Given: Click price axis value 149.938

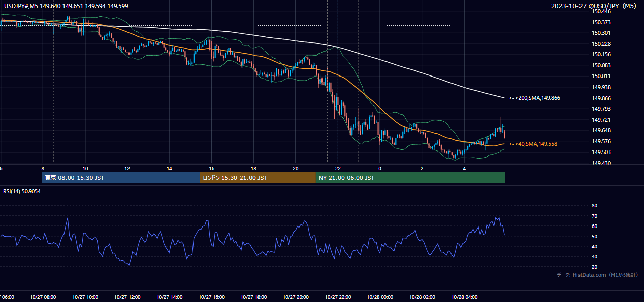Looking at the screenshot, I should [x=601, y=87].
